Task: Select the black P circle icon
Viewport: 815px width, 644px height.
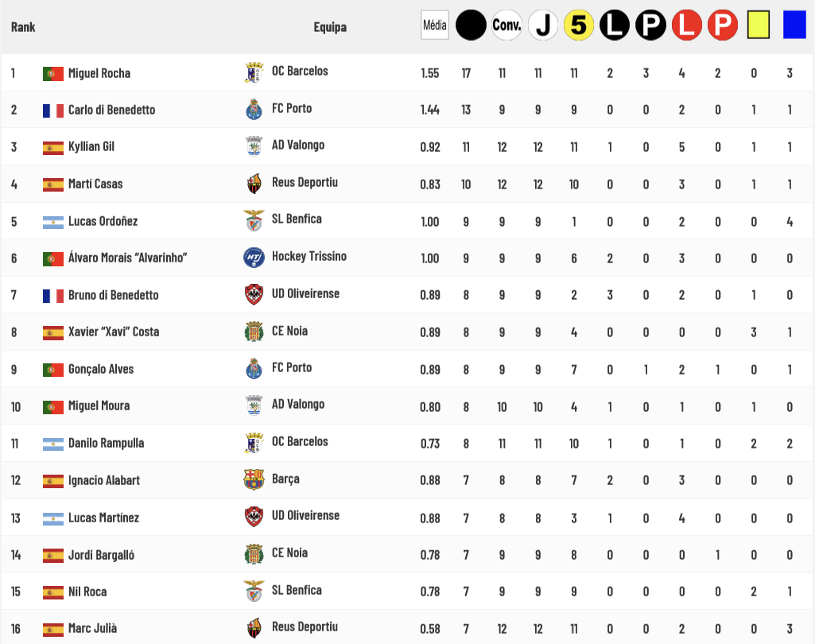Action: [x=650, y=25]
